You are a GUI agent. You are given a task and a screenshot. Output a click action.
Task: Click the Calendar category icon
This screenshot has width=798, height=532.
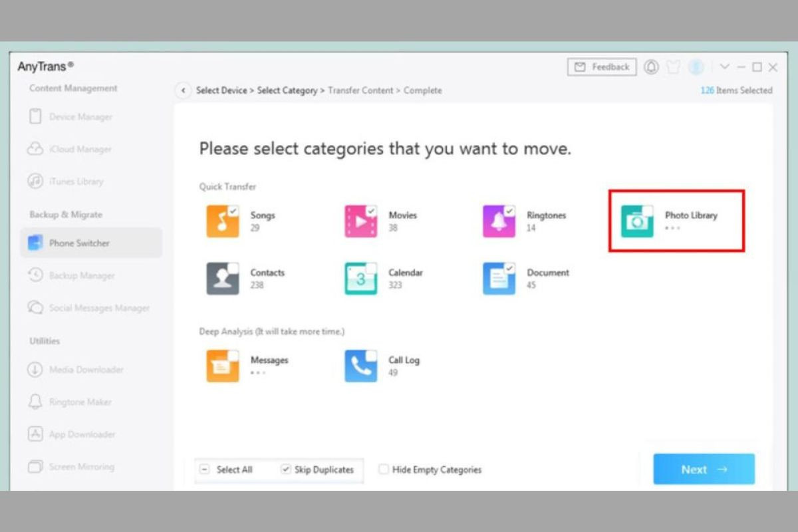point(360,279)
